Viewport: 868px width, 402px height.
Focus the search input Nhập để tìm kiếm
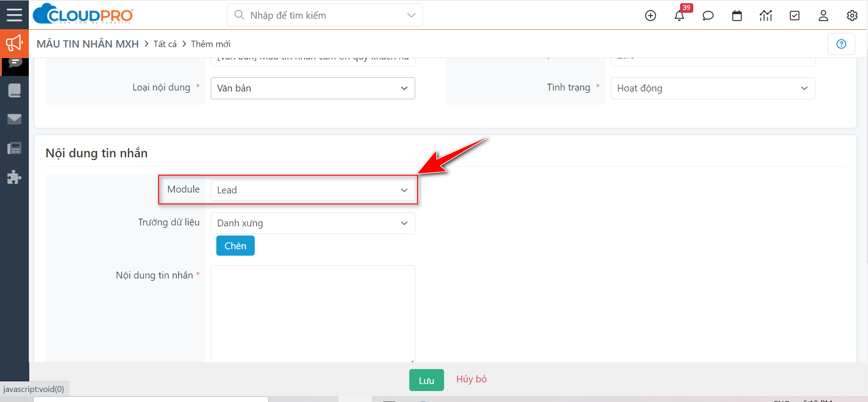pos(325,15)
